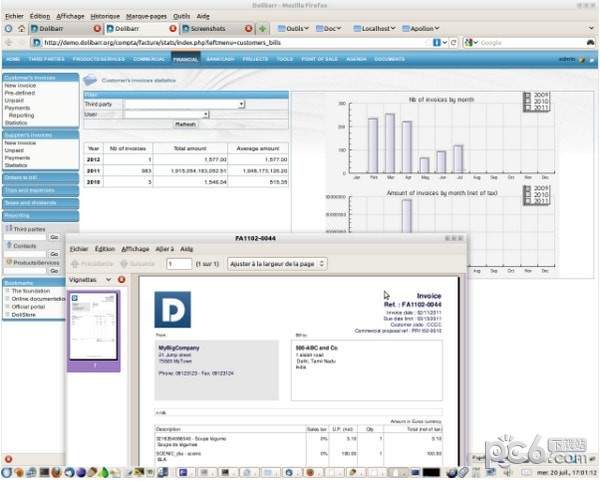Open New Invoice link under Customer's invoices
600x481 pixels.
[21, 87]
